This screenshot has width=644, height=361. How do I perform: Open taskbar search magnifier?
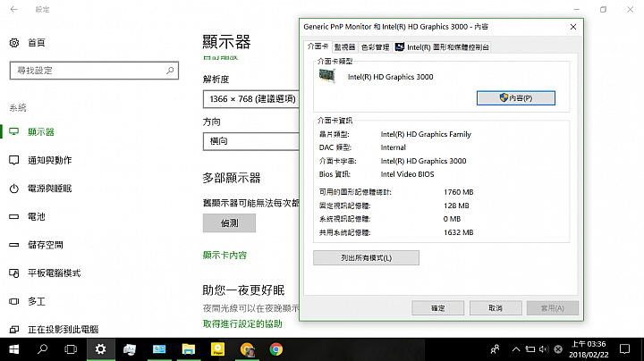pyautogui.click(x=42, y=349)
